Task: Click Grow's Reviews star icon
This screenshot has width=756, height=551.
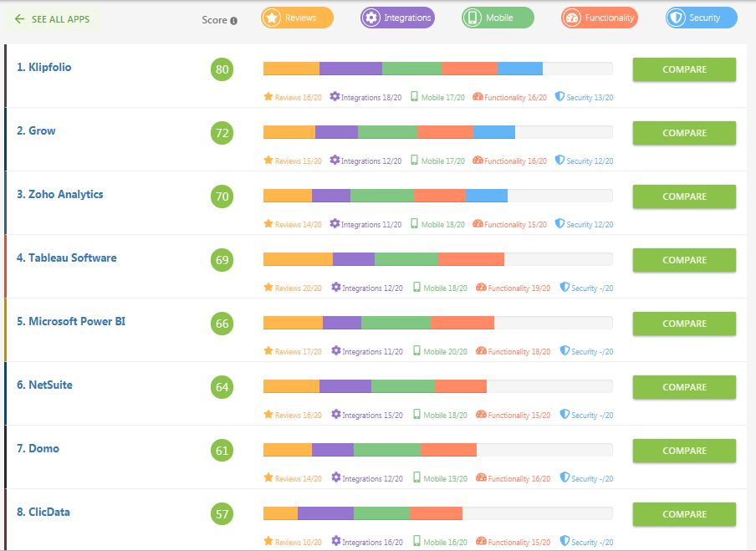Action: (268, 160)
